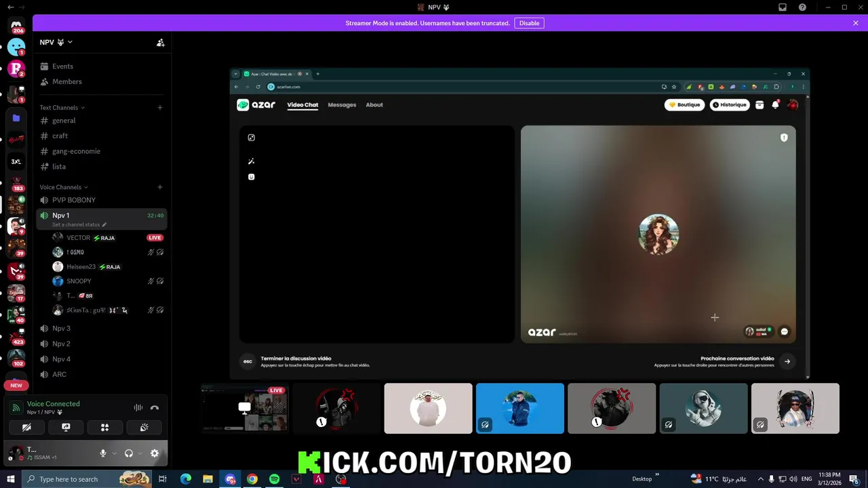Click the esc end video chat button
This screenshot has height=488, width=868.
click(x=248, y=361)
